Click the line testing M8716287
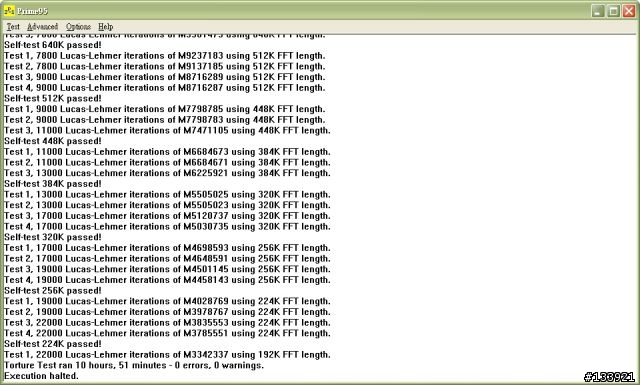The image size is (640, 385). click(x=164, y=87)
